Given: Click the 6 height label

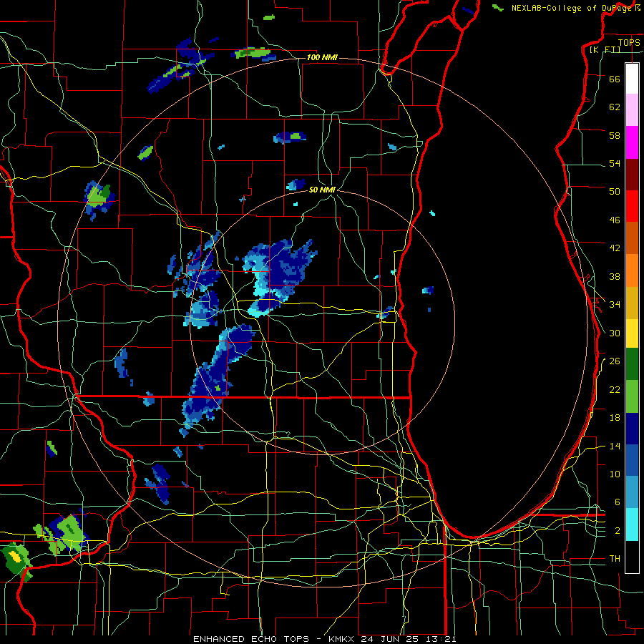Looking at the screenshot, I should coord(617,502).
